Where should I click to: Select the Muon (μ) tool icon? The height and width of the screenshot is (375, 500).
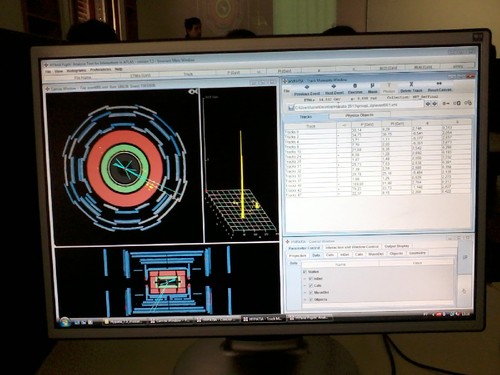pyautogui.click(x=373, y=86)
